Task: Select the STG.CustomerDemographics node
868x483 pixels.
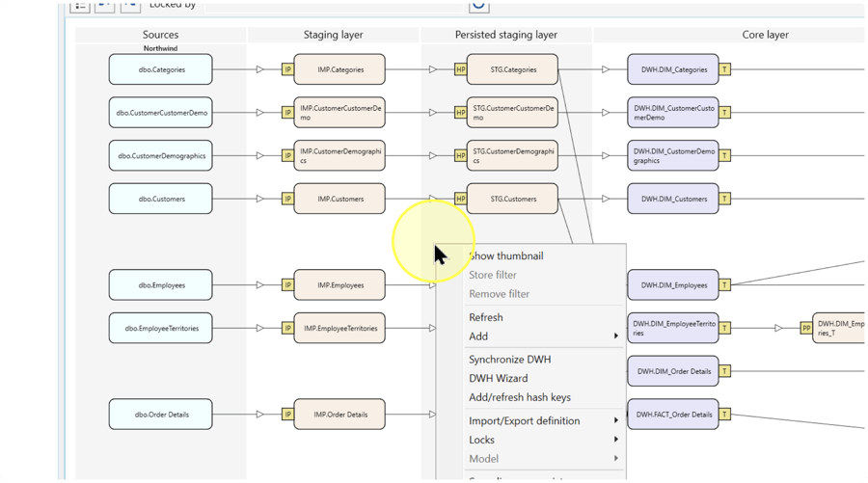Action: click(513, 156)
